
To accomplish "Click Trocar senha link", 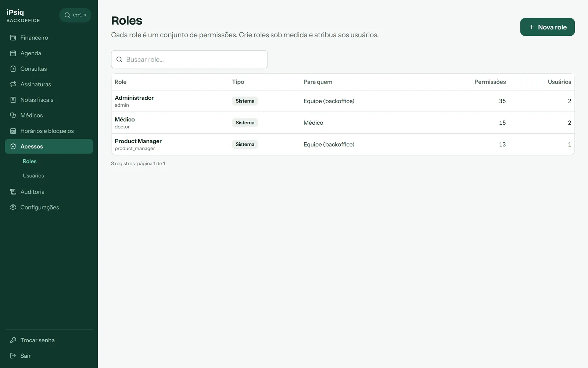I will (49, 340).
